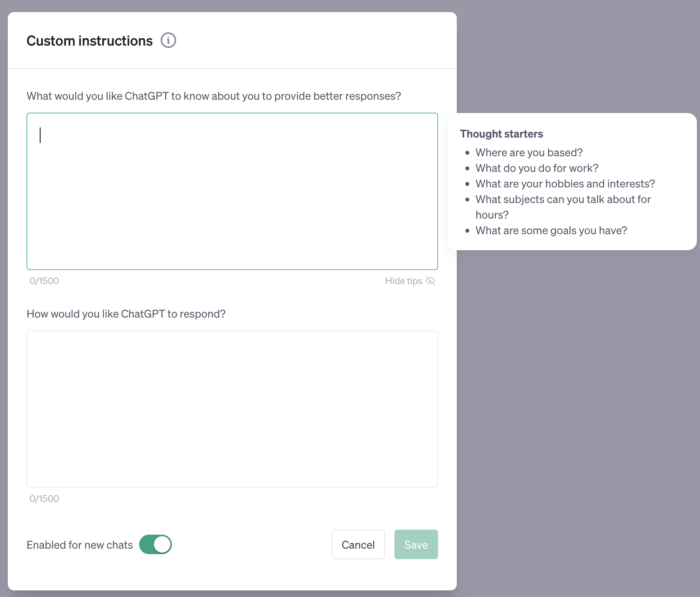Viewport: 700px width, 597px height.
Task: Click the 'What subjects can you talk about' tip
Action: (563, 207)
